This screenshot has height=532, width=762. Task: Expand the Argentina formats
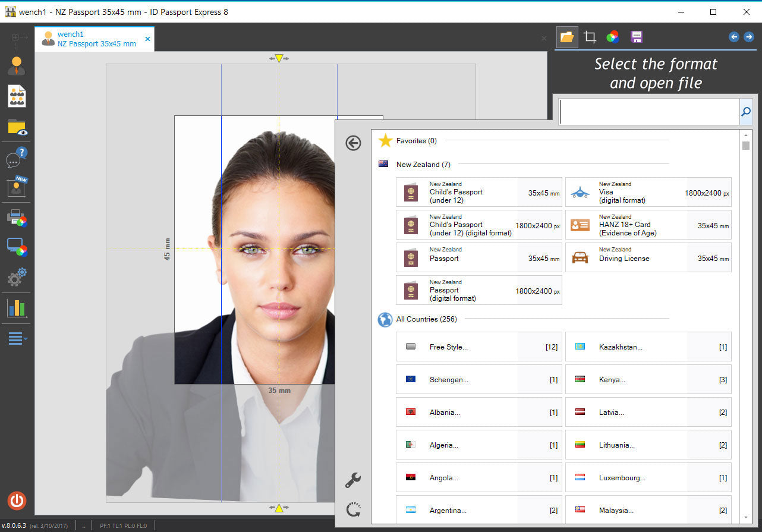(479, 509)
